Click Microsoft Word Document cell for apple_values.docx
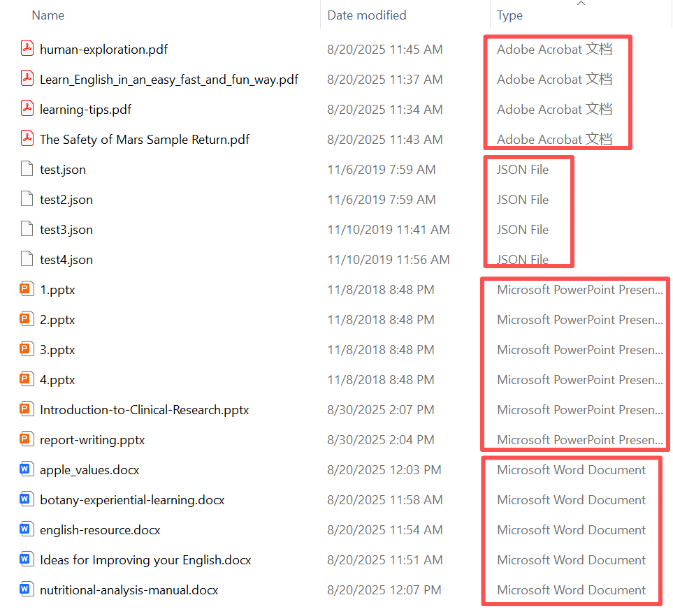The height and width of the screenshot is (616, 673). pyautogui.click(x=571, y=470)
